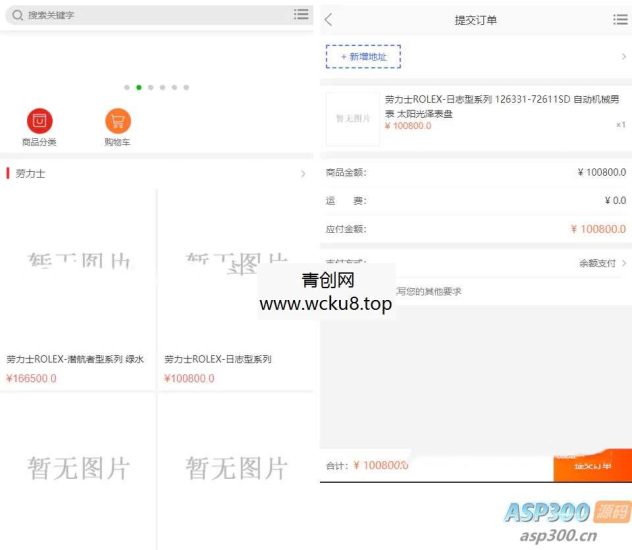Image resolution: width=632 pixels, height=550 pixels.
Task: Select the last carousel dot
Action: (x=186, y=87)
